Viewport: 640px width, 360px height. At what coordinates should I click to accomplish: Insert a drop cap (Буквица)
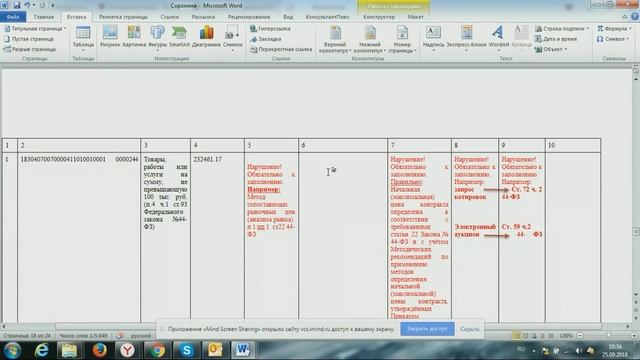pyautogui.click(x=521, y=38)
